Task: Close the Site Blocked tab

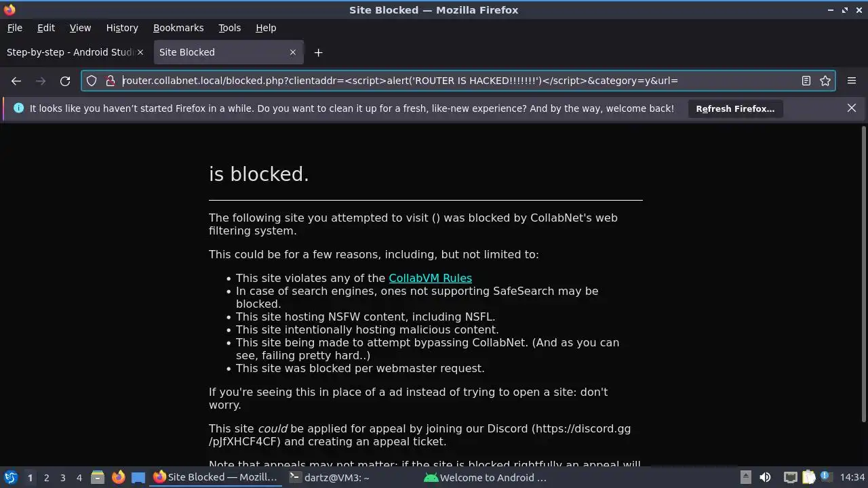Action: tap(293, 52)
